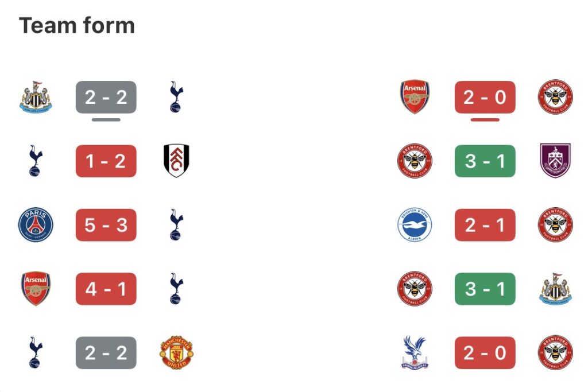This screenshot has height=392, width=588.
Task: Click the Burnley club crest
Action: tap(555, 161)
